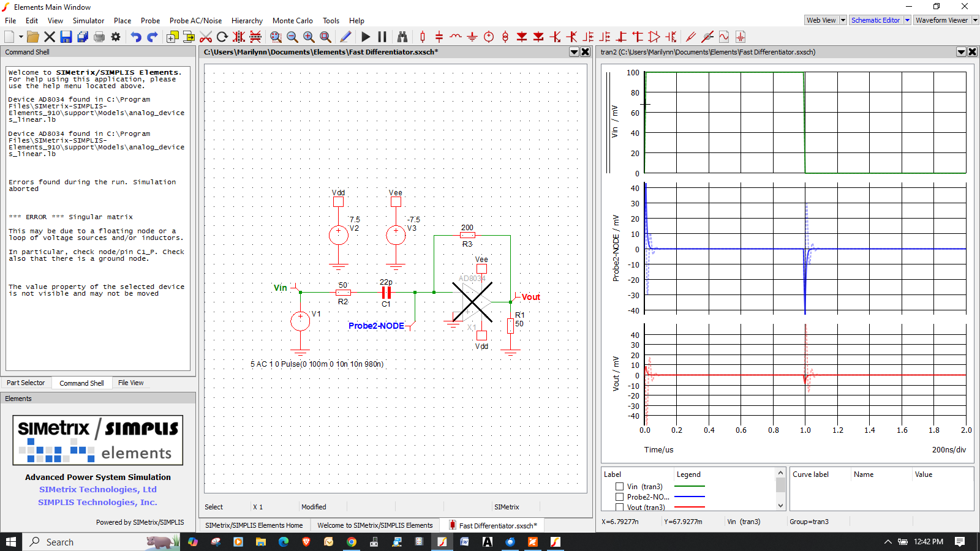Open the Schematic Editor dropdown arrow
This screenshot has height=551, width=980.
tap(907, 20)
